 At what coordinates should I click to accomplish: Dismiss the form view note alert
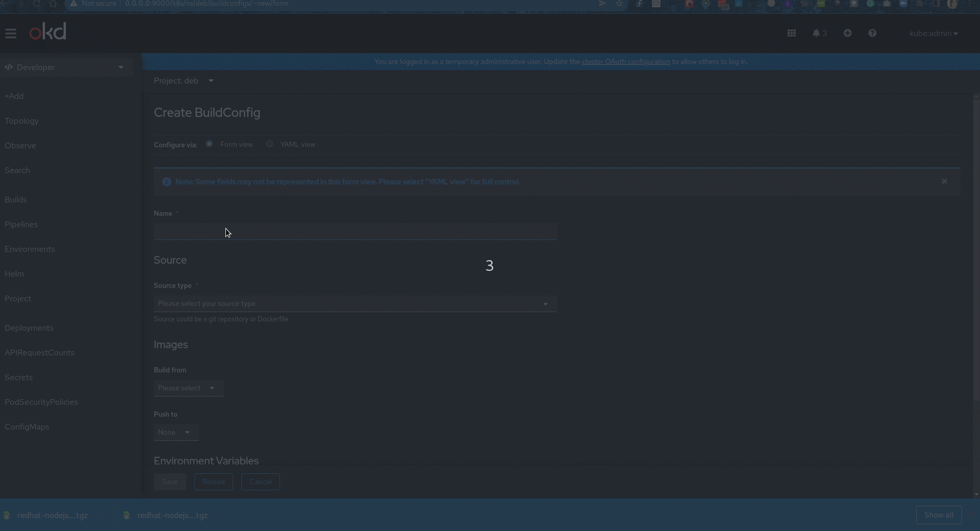coord(944,181)
